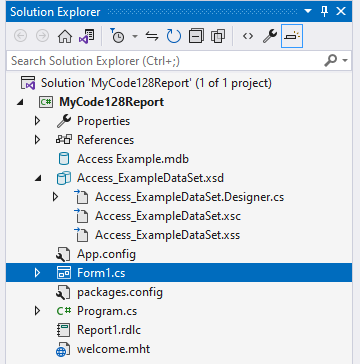
Task: Toggle Preview Selected Items button
Action: (292, 36)
